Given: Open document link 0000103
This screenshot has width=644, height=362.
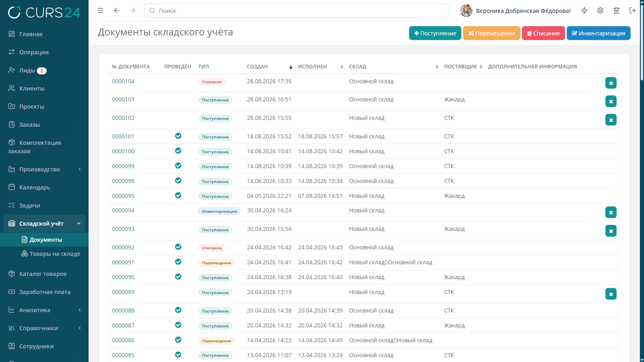Looking at the screenshot, I should coord(123,99).
